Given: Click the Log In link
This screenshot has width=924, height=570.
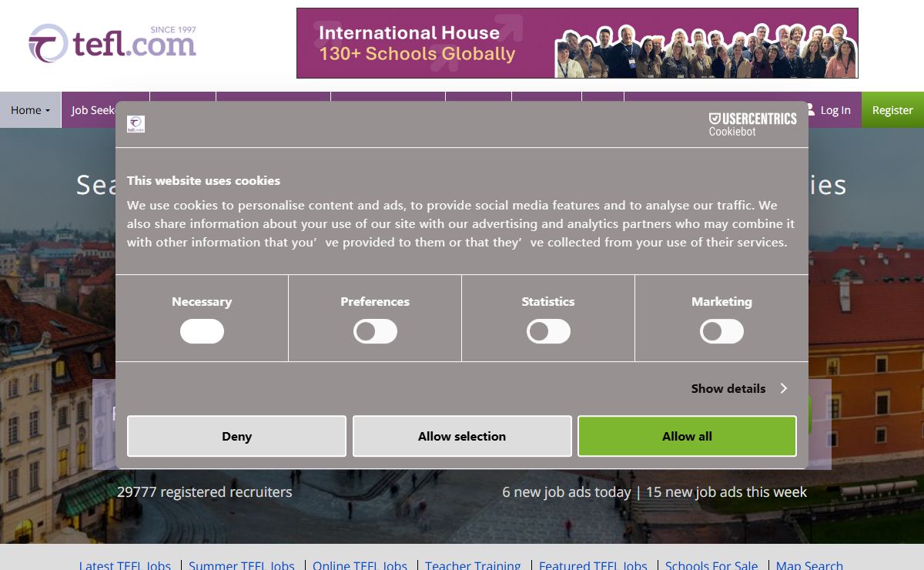Looking at the screenshot, I should tap(835, 110).
